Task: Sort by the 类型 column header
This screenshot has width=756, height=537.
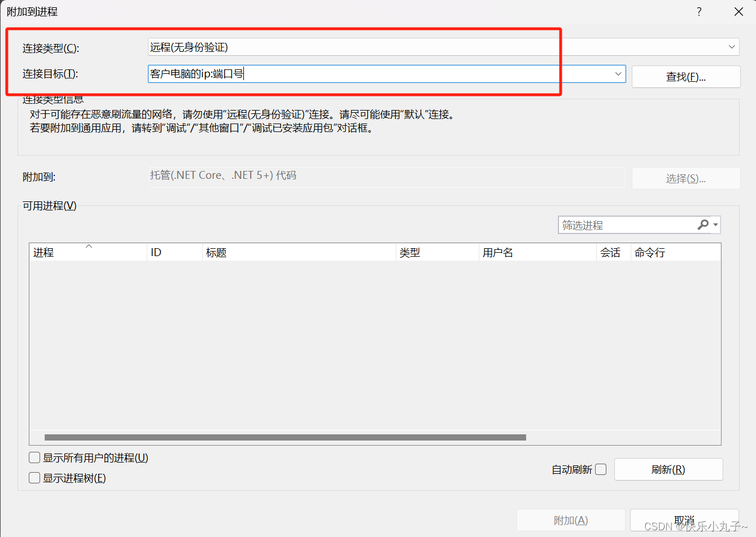Action: point(438,252)
